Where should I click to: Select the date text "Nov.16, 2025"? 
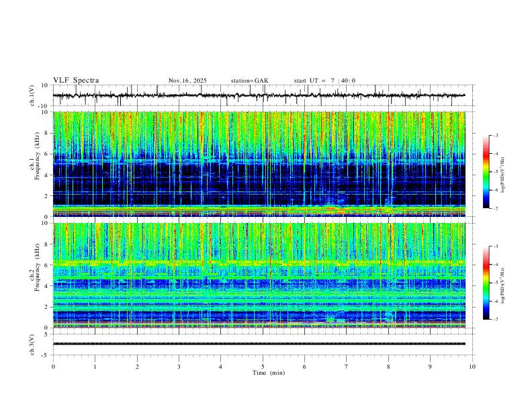tap(187, 81)
